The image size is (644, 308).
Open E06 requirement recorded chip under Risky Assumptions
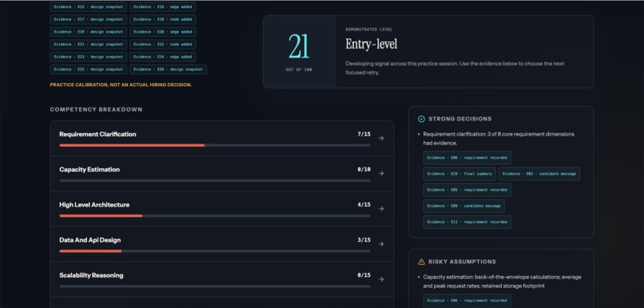(467, 301)
